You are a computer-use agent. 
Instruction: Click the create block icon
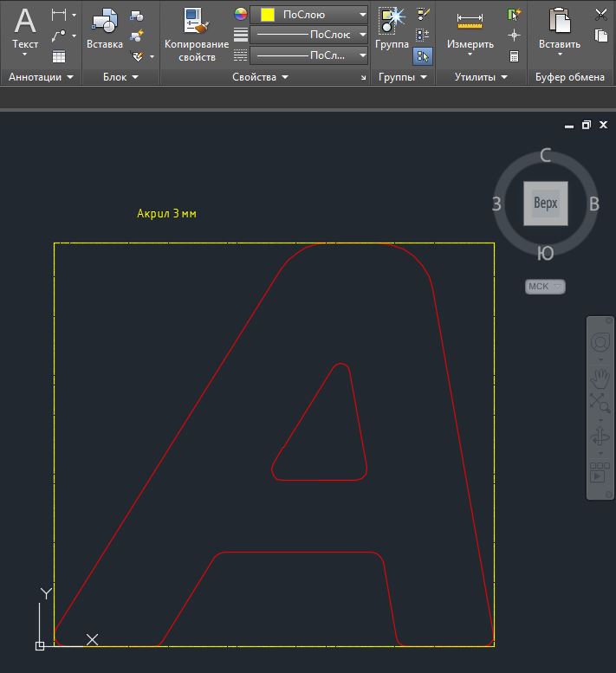click(x=137, y=16)
